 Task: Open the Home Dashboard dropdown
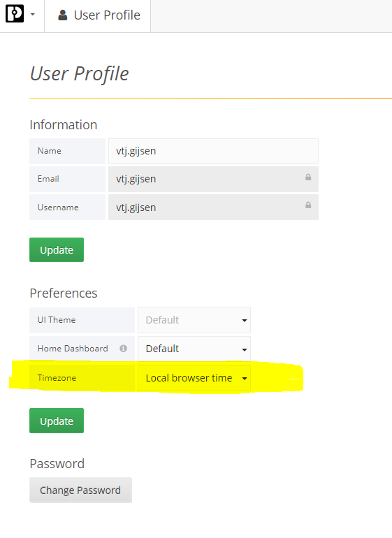[194, 349]
